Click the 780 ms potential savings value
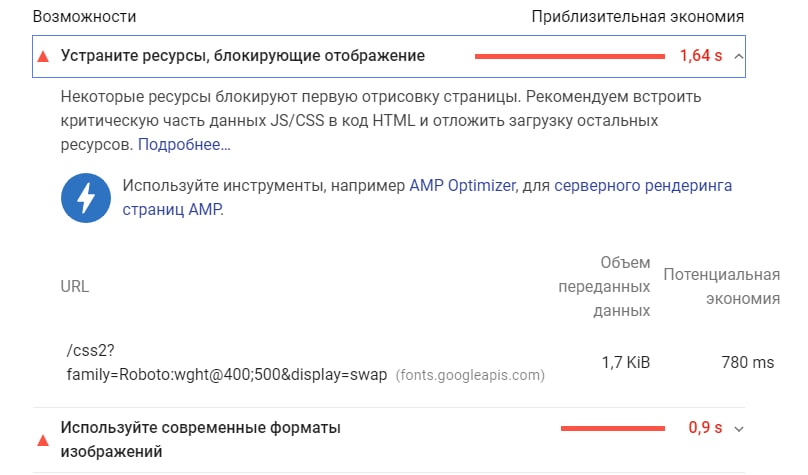This screenshot has width=808, height=475. coord(747,362)
